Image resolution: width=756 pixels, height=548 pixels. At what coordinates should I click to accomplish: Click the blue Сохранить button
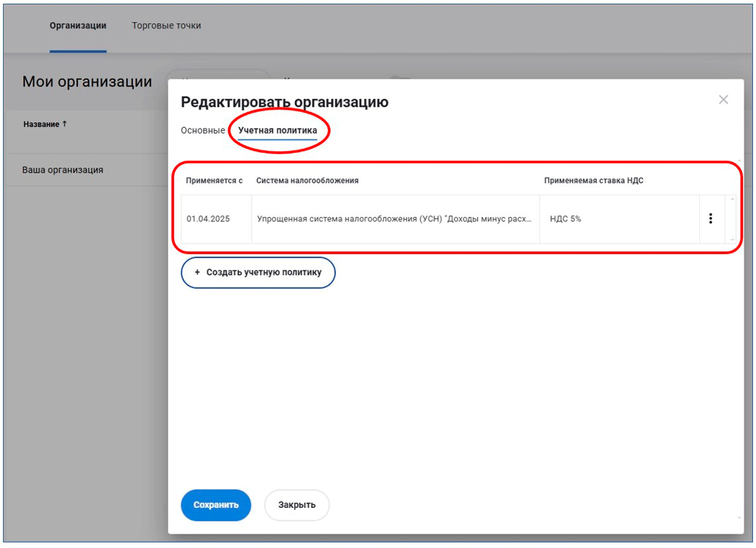click(x=215, y=505)
